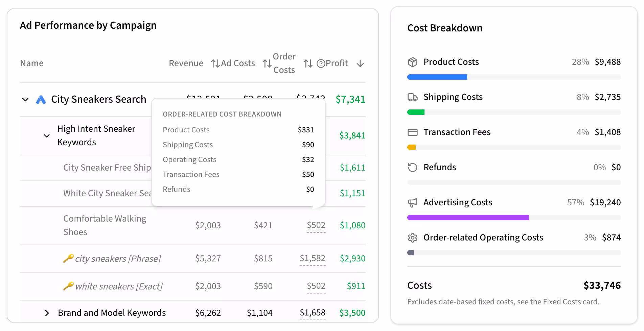Click the $1,104 ad costs value
644x331 pixels.
pos(260,313)
